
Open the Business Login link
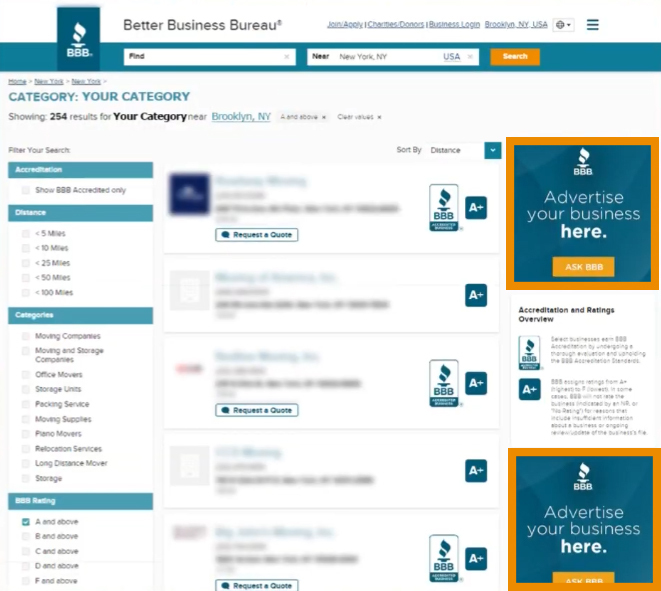tap(454, 24)
